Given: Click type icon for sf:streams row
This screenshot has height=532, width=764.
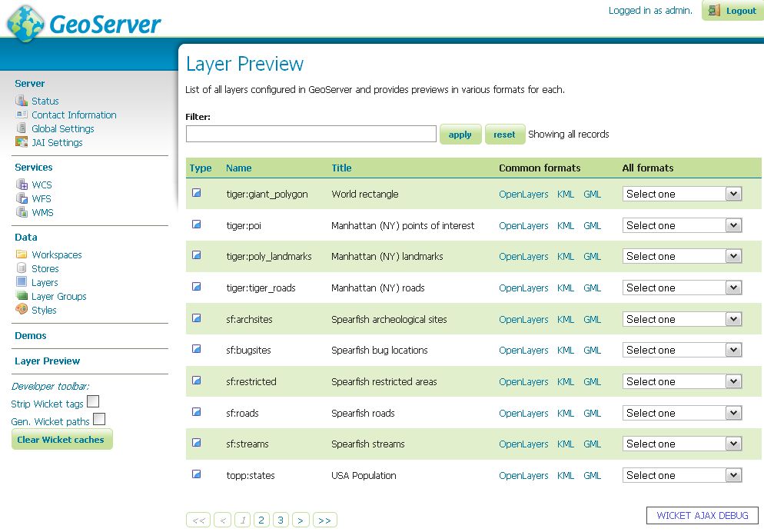Looking at the screenshot, I should pyautogui.click(x=196, y=442).
